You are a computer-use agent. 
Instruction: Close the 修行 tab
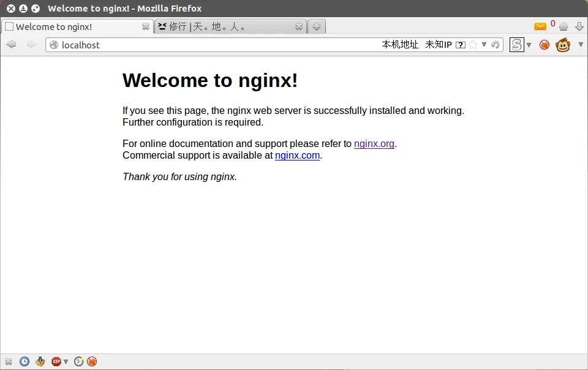(299, 26)
